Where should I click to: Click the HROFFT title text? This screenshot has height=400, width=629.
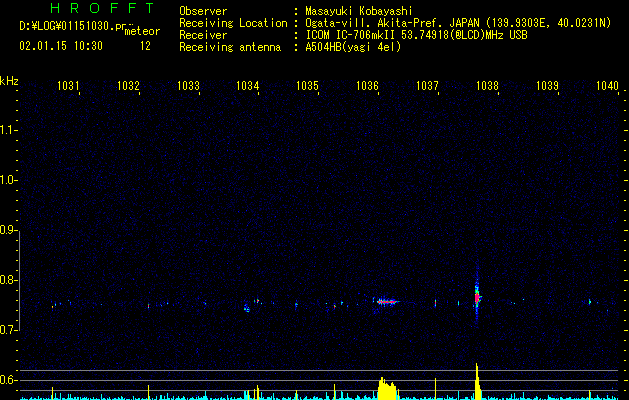click(103, 8)
